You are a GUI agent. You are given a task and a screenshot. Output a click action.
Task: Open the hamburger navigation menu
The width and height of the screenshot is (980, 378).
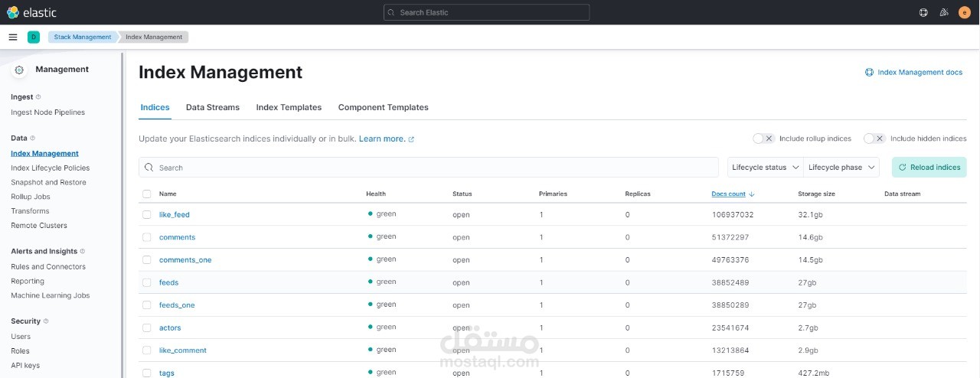(13, 37)
